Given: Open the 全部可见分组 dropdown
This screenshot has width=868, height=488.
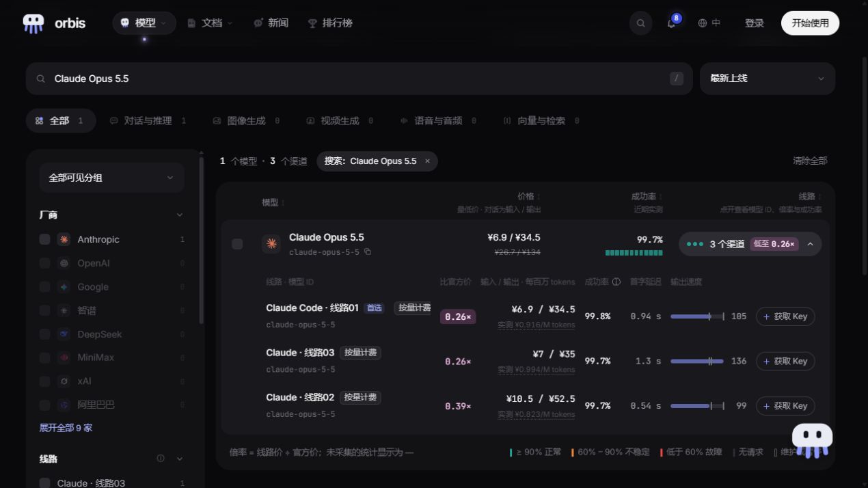Looking at the screenshot, I should click(x=111, y=178).
